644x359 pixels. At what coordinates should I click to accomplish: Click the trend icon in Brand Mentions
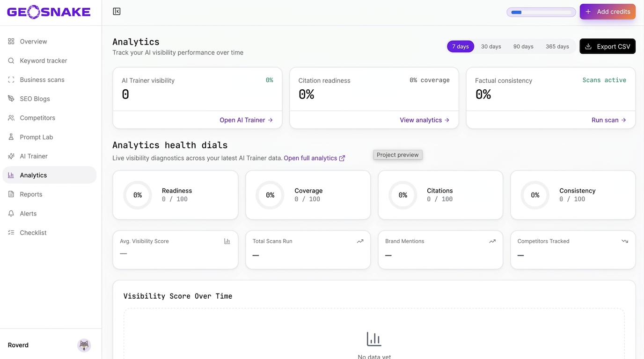pyautogui.click(x=492, y=241)
